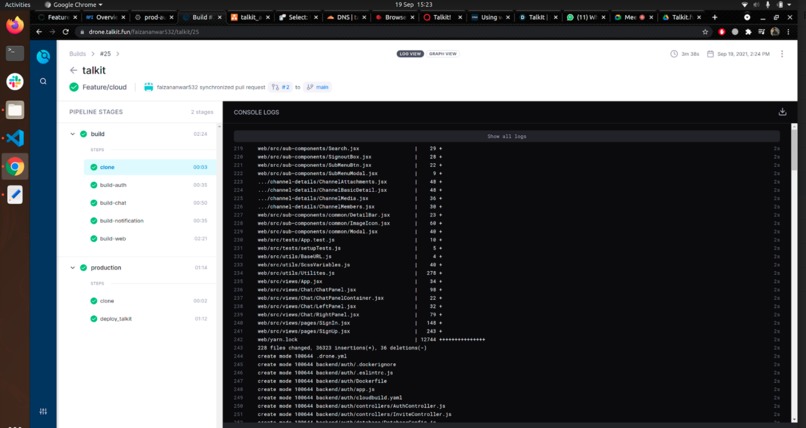This screenshot has height=428, width=806.
Task: Collapse the production stage
Action: point(72,268)
